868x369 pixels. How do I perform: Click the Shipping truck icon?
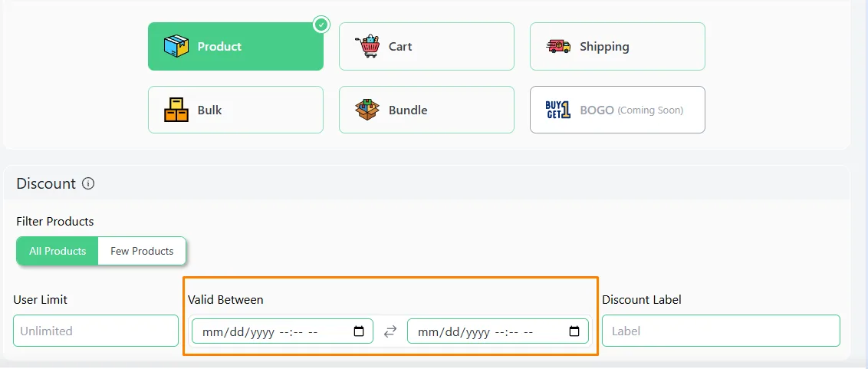coord(558,47)
